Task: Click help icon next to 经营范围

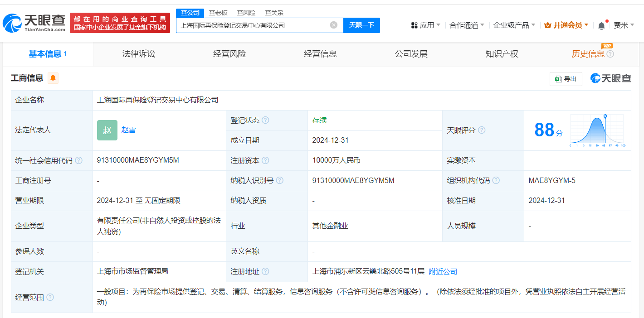Action: coord(50,298)
